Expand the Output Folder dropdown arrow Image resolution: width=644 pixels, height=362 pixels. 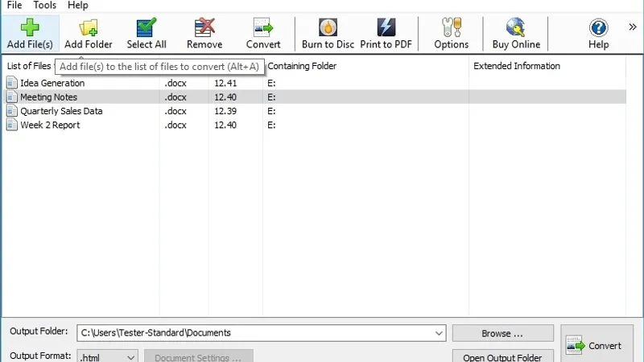coord(439,333)
